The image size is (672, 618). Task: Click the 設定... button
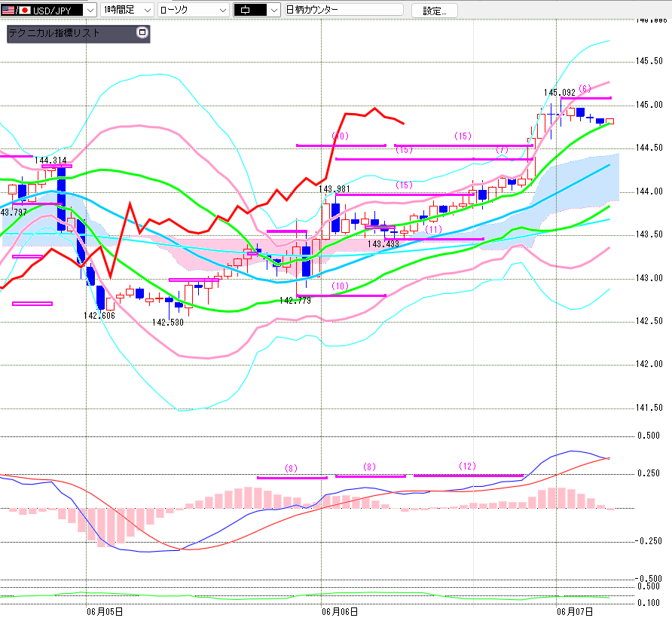[434, 11]
